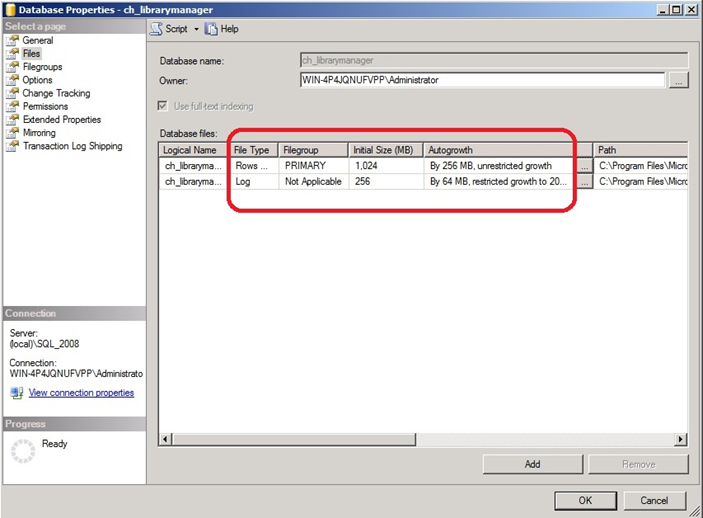Show the Extended Properties page
Viewport: 703px width, 518px height.
tap(62, 120)
